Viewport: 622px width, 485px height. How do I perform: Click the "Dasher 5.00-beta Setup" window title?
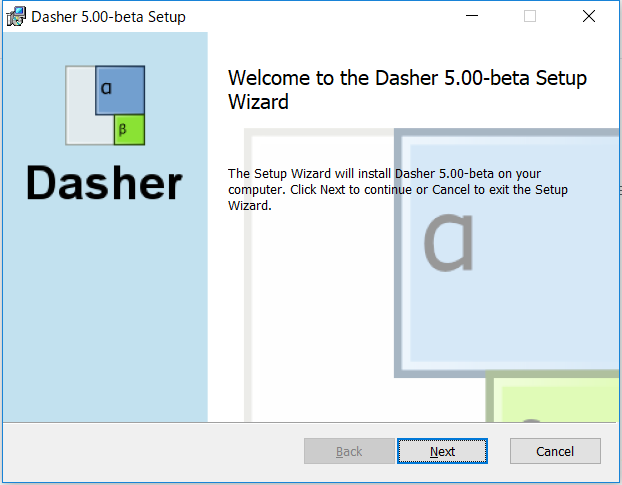(x=108, y=17)
